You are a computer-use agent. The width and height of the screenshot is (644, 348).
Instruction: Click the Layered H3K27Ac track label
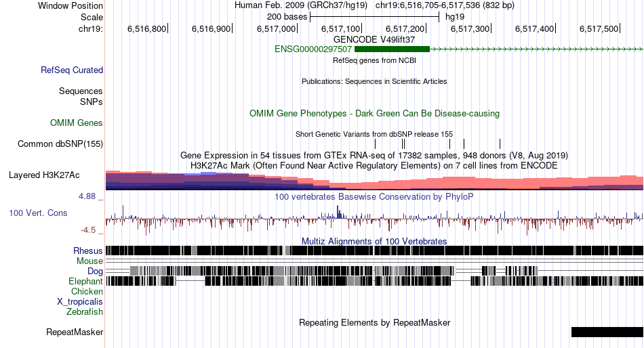(44, 175)
